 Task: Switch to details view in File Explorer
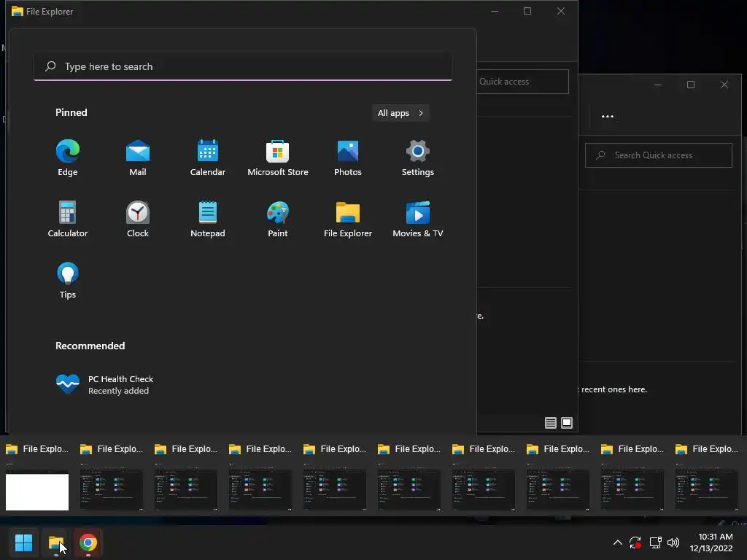click(551, 423)
